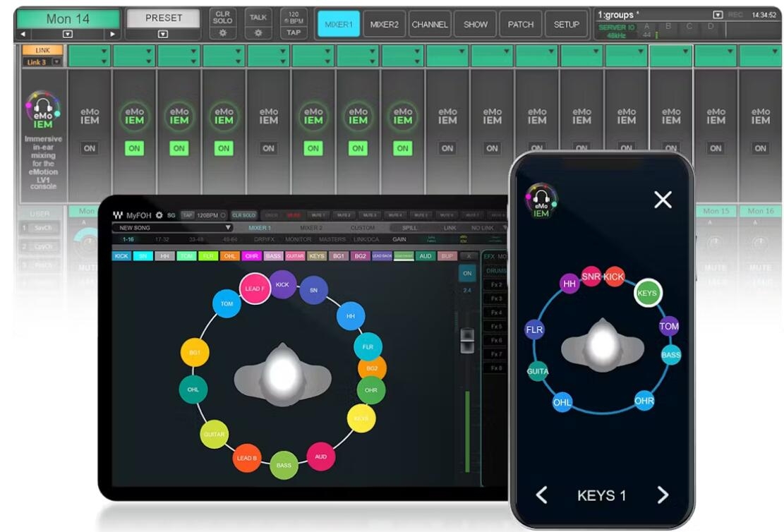
Task: Click the red SNR node on the phone
Action: tap(591, 277)
